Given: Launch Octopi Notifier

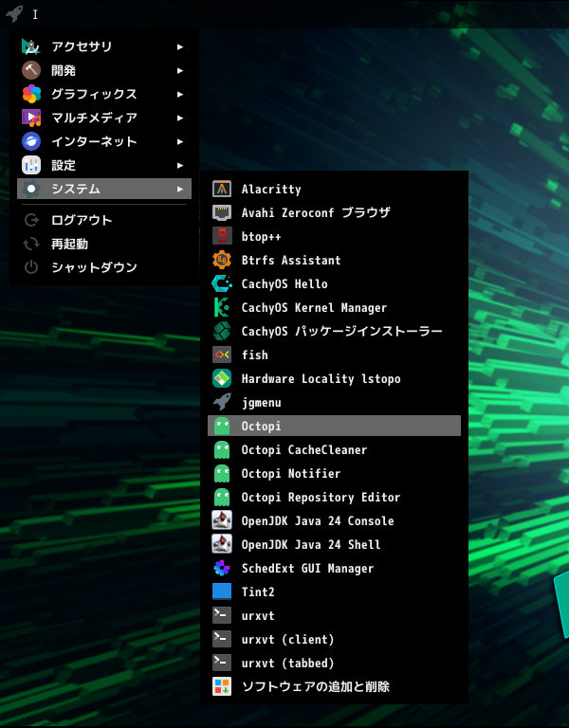Looking at the screenshot, I should [x=334, y=473].
